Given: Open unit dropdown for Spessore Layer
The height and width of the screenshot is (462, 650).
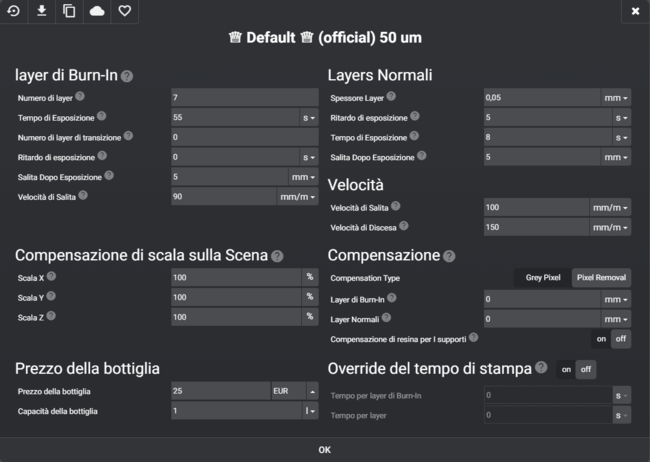Looking at the screenshot, I should [616, 98].
